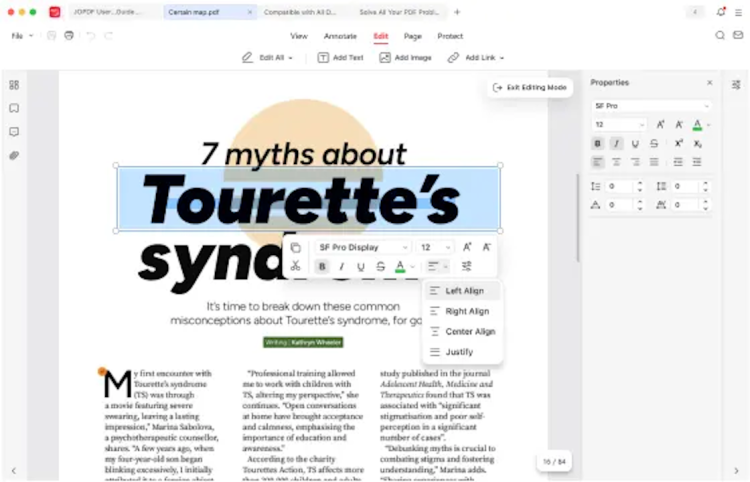Open the thumbnails panel in left sidebar
The image size is (750, 482).
point(14,85)
